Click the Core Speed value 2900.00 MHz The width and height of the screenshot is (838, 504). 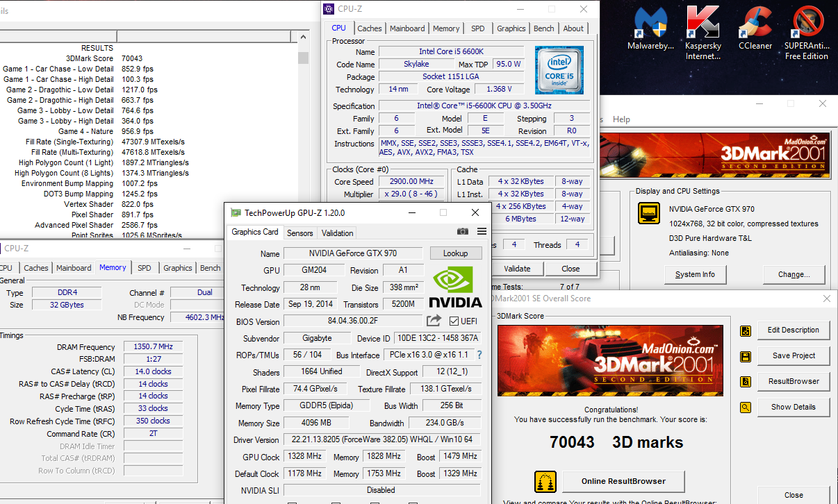[412, 182]
